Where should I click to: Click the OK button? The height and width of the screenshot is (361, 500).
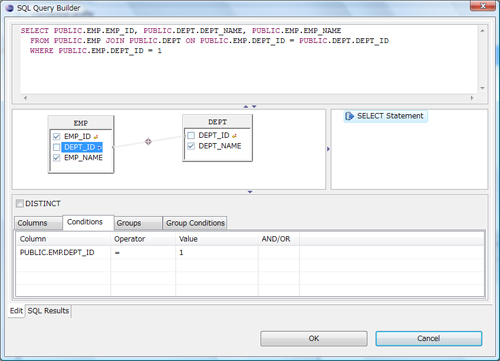click(314, 339)
